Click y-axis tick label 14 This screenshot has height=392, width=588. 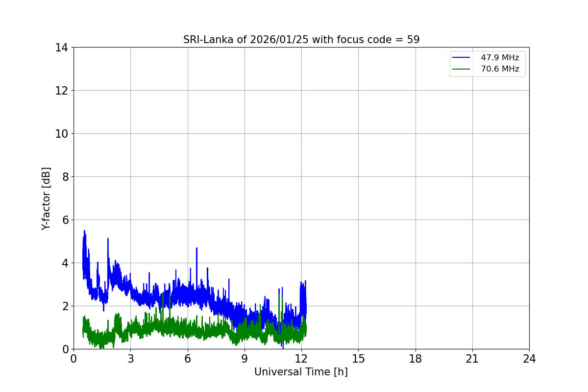[62, 48]
